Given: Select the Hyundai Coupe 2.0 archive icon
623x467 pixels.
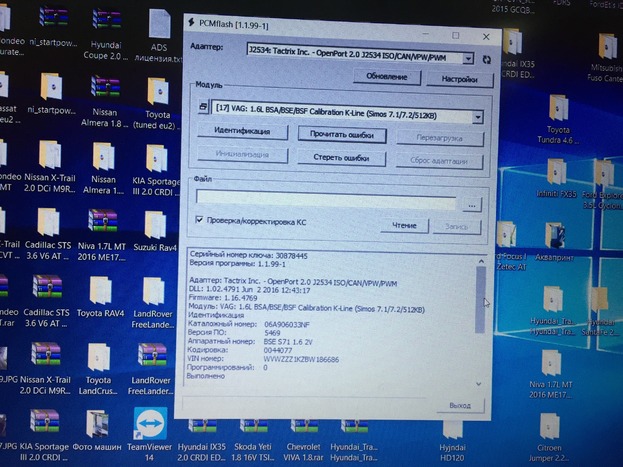Looking at the screenshot, I should [107, 24].
